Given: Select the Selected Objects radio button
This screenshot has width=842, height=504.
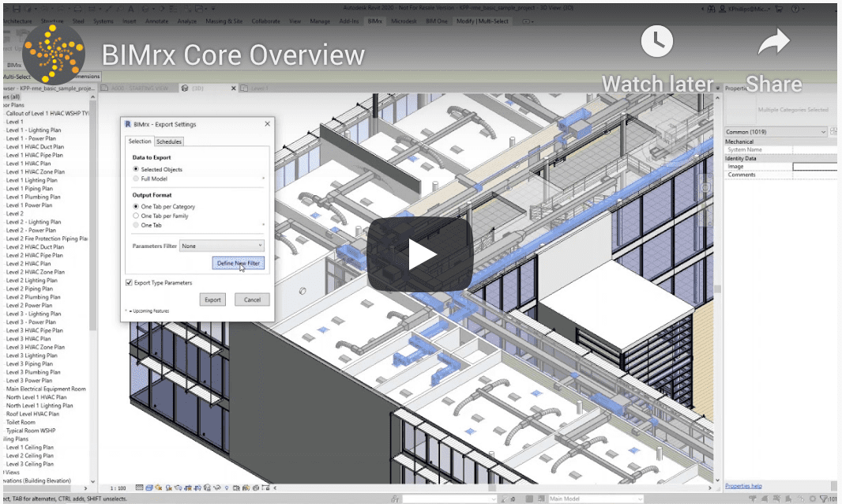Looking at the screenshot, I should coord(136,169).
